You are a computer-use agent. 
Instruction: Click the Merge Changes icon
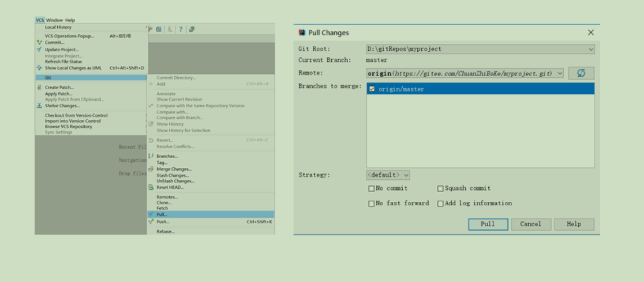(151, 169)
